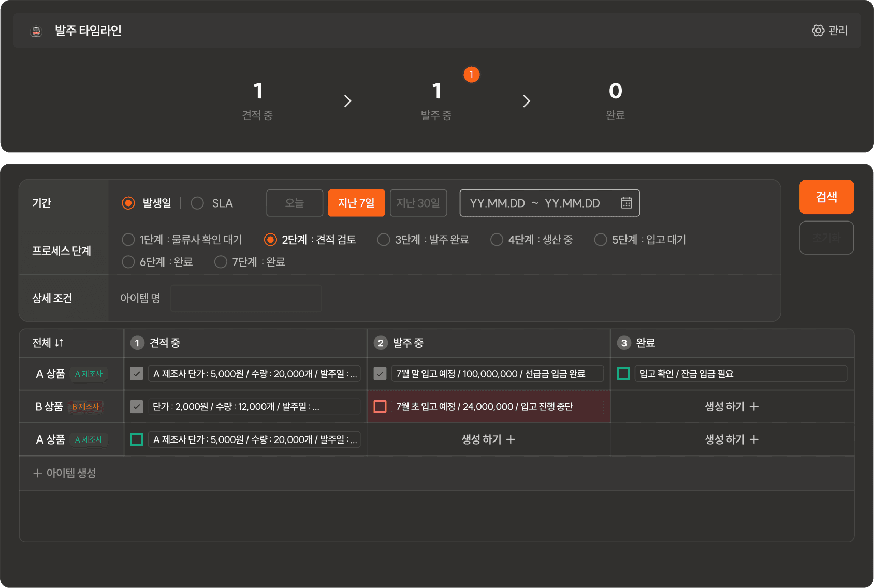This screenshot has height=588, width=874.
Task: Select the 발생일 radio button
Action: click(x=128, y=203)
